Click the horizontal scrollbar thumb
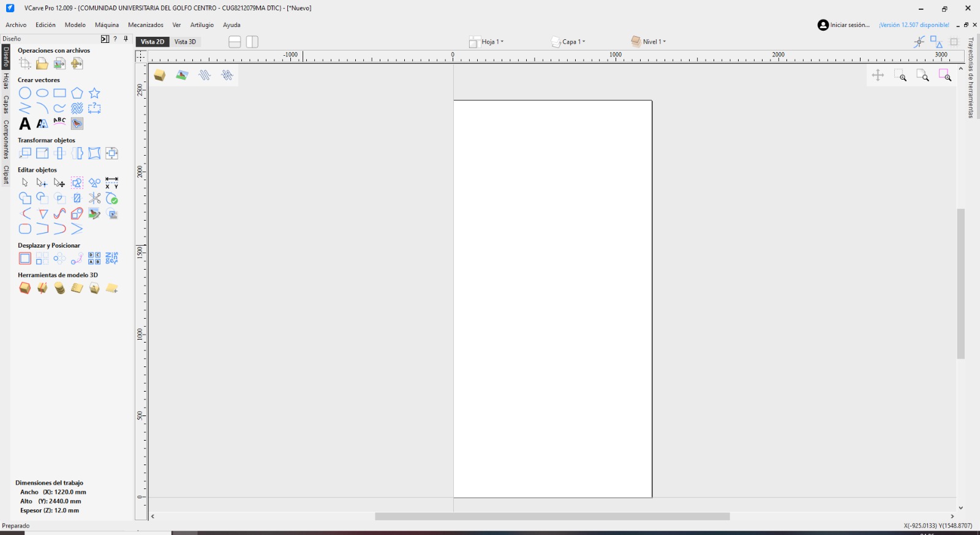Screen dimensions: 980x535 click(552, 517)
